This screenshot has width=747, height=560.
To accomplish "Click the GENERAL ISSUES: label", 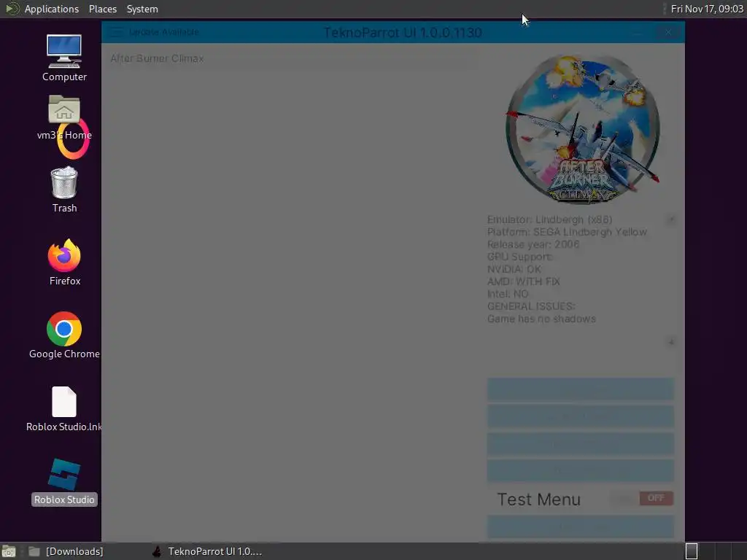I will 531,306.
